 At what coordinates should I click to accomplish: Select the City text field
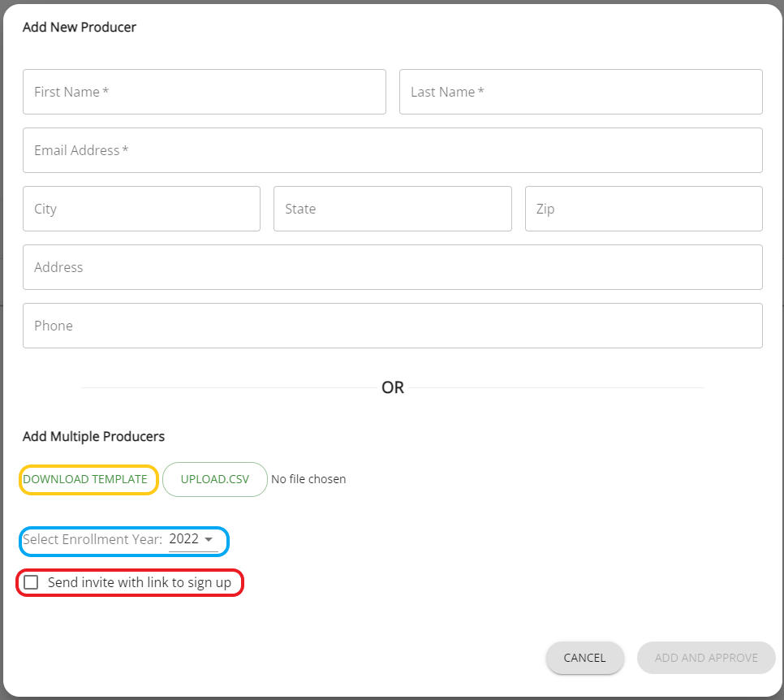coord(141,209)
